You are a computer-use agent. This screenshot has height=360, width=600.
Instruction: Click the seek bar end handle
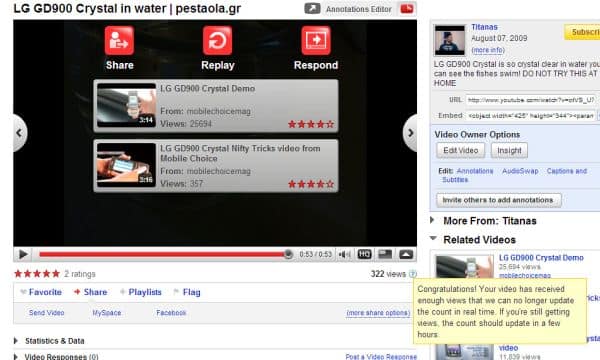point(288,254)
